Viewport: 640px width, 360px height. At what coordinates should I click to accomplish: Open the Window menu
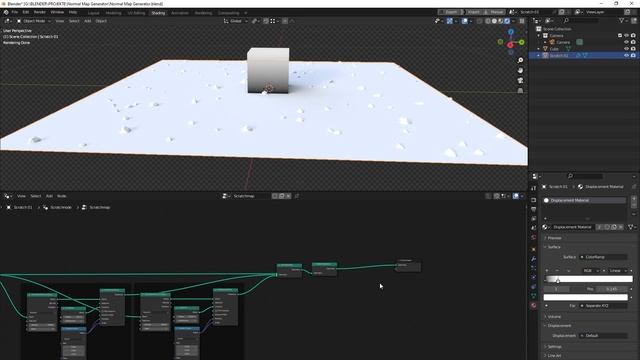(x=57, y=12)
